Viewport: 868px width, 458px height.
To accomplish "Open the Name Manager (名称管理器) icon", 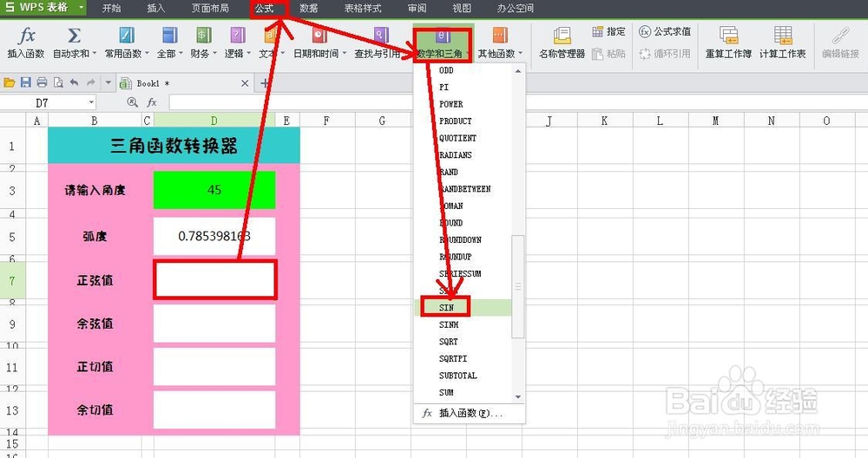I will pos(562,36).
